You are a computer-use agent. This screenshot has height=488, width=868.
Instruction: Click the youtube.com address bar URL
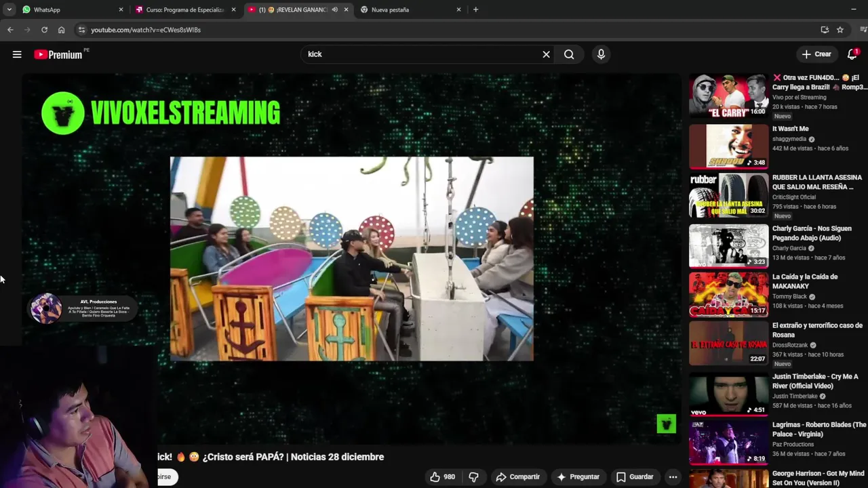tap(146, 30)
